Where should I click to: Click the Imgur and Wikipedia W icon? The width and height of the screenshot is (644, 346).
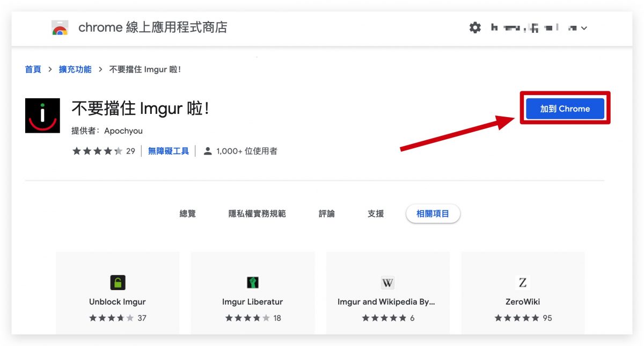[x=387, y=282]
